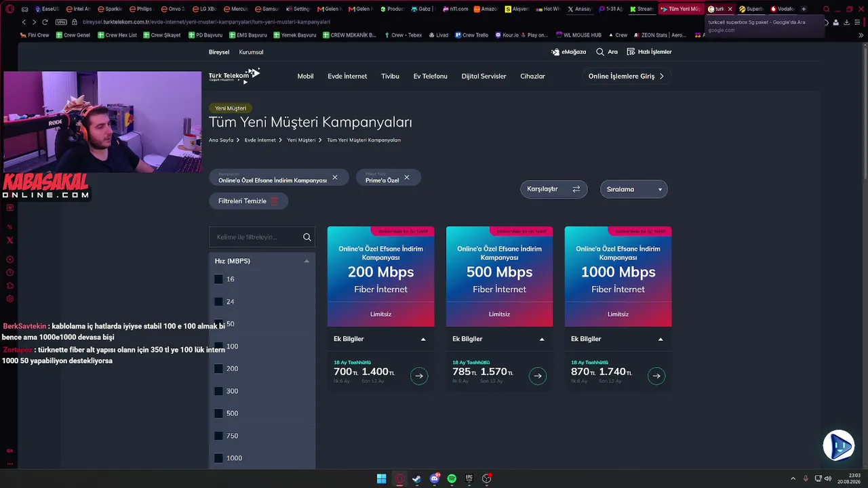Open the Dijital Servisler menu

[484, 76]
